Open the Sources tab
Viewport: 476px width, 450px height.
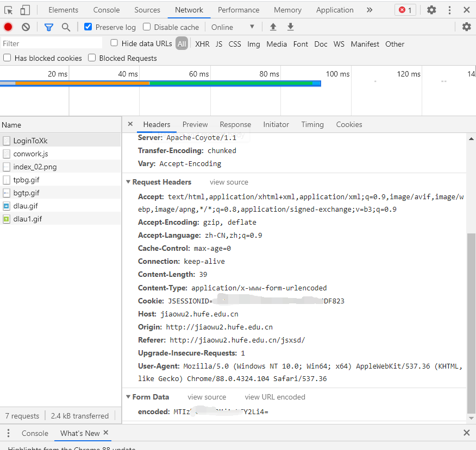(x=147, y=10)
